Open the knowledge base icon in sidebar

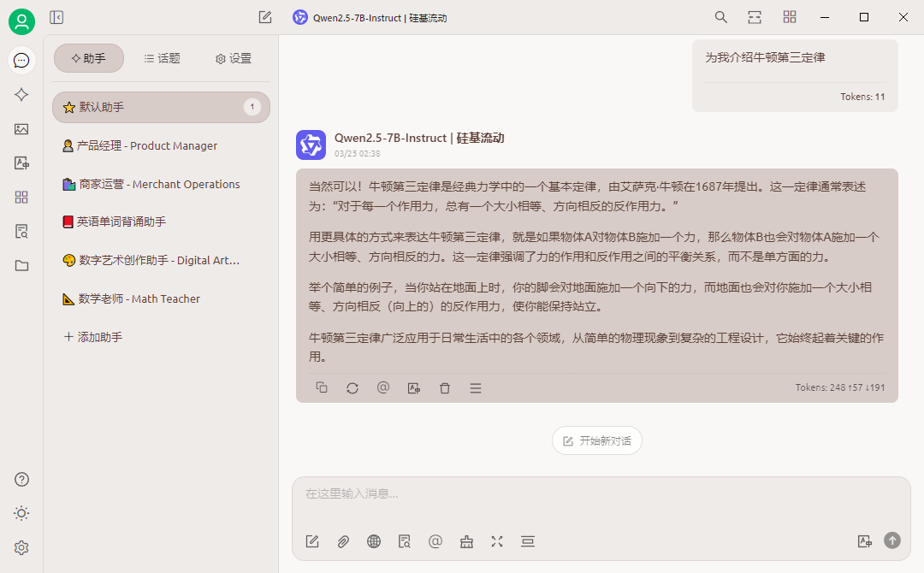pos(21,231)
